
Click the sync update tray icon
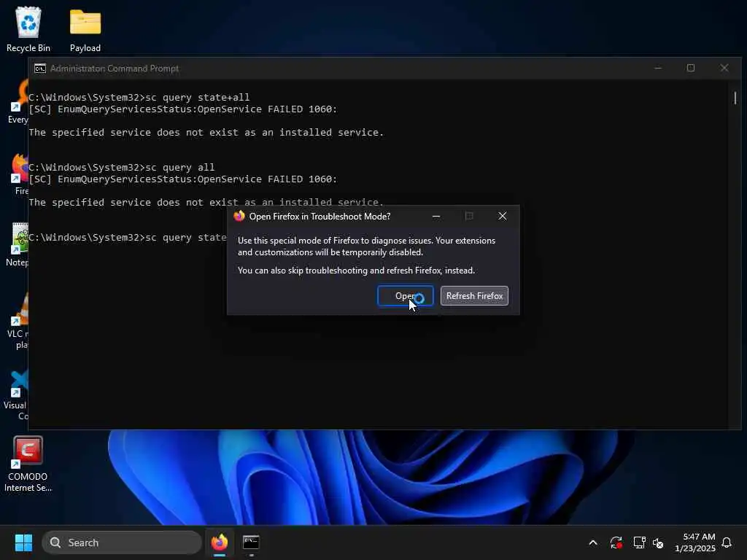click(x=616, y=542)
